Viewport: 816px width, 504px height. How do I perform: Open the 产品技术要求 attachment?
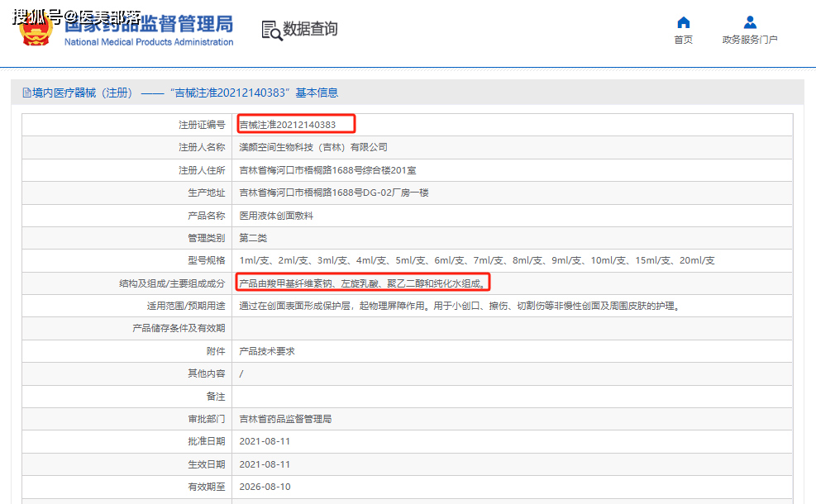click(267, 351)
